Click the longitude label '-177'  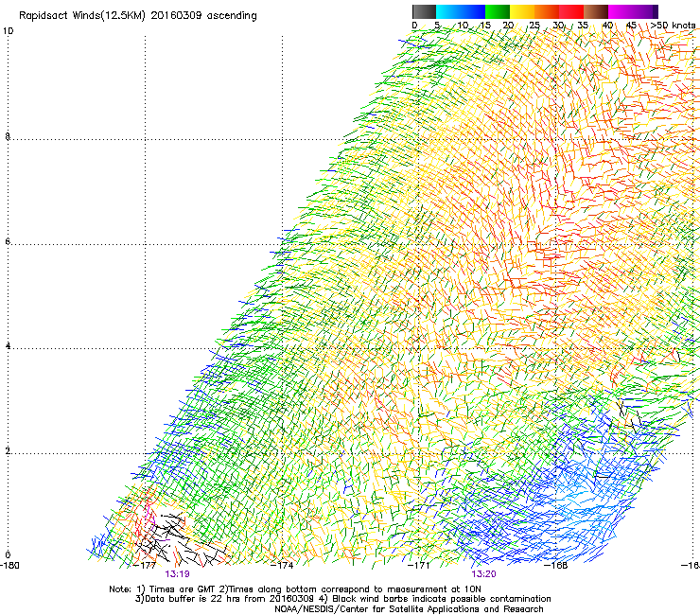145,566
